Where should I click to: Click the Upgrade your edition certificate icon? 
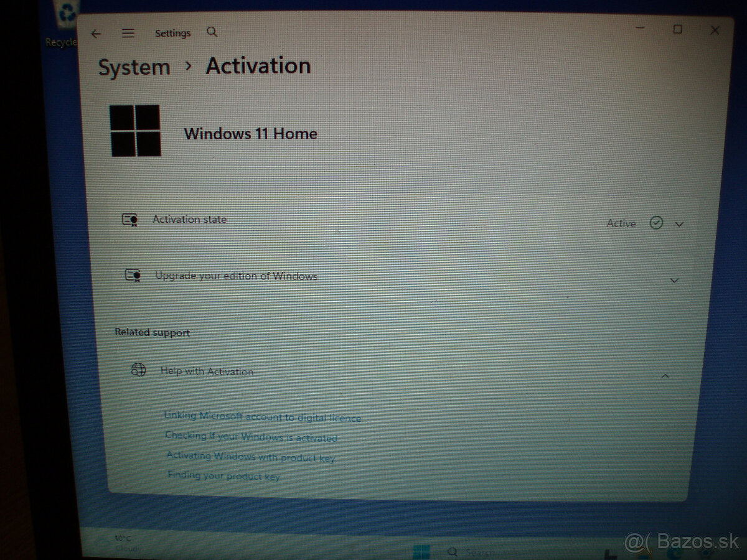(x=133, y=276)
